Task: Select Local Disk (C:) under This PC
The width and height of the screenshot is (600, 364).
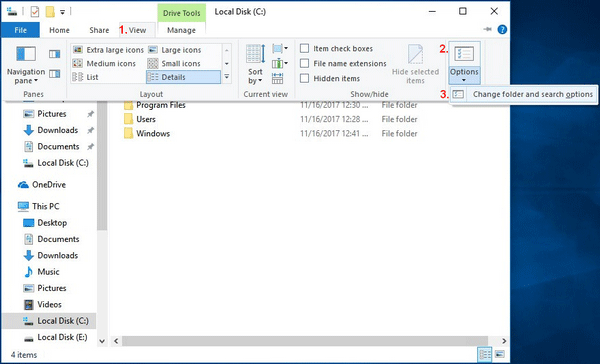Action: coord(49,321)
